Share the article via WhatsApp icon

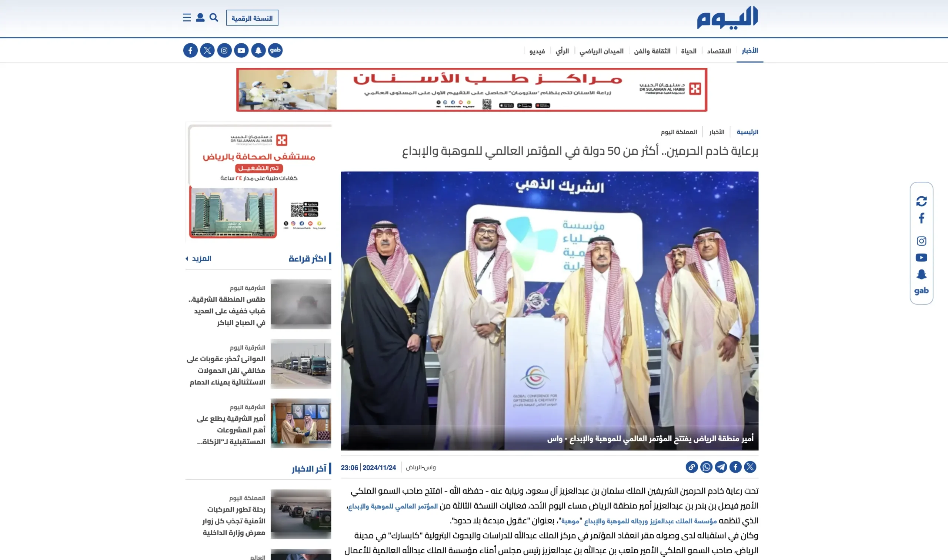[x=706, y=467]
